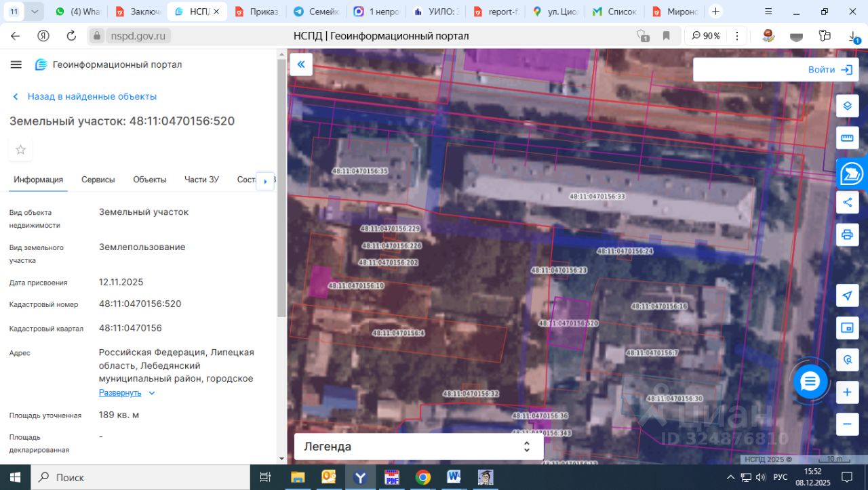The height and width of the screenshot is (490, 868).
Task: Open the online chat bubble
Action: click(810, 382)
